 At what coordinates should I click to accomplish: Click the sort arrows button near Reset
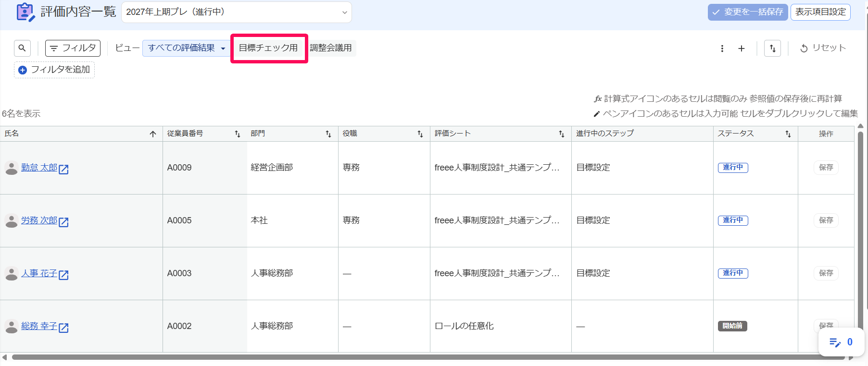pyautogui.click(x=772, y=48)
